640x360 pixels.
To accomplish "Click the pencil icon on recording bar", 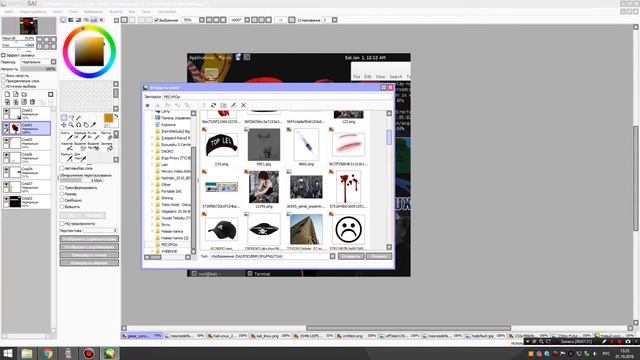I will point(604,341).
